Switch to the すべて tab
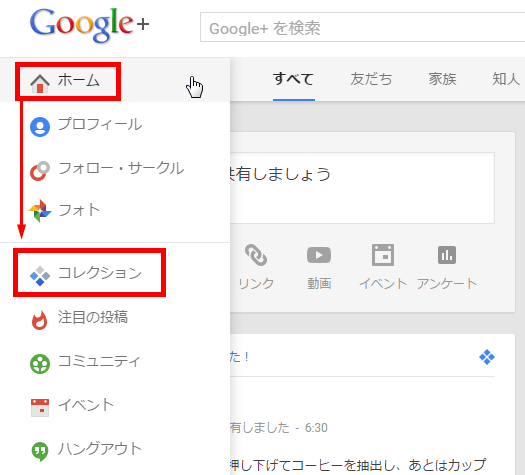The height and width of the screenshot is (475, 525). 294,79
